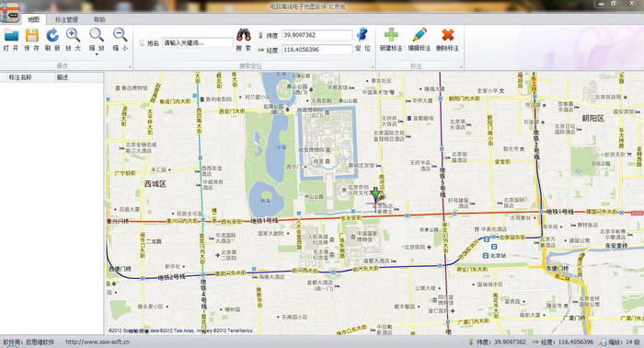Click the 广渠门桥 label on the map
This screenshot has height=348, width=644.
coord(574,318)
